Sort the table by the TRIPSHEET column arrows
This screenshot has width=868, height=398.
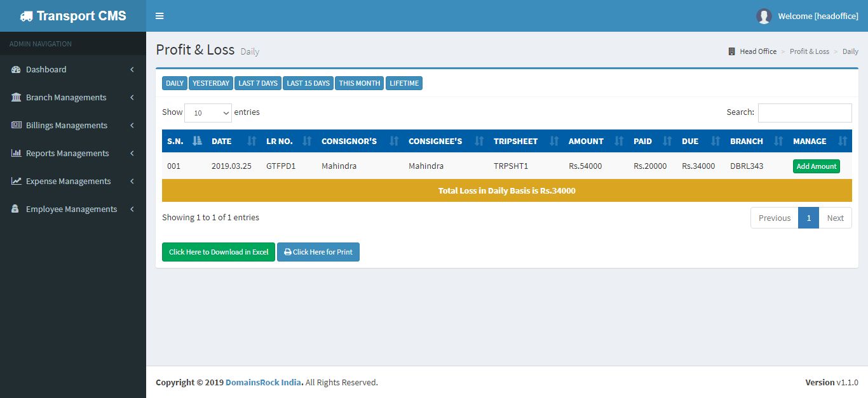point(554,141)
